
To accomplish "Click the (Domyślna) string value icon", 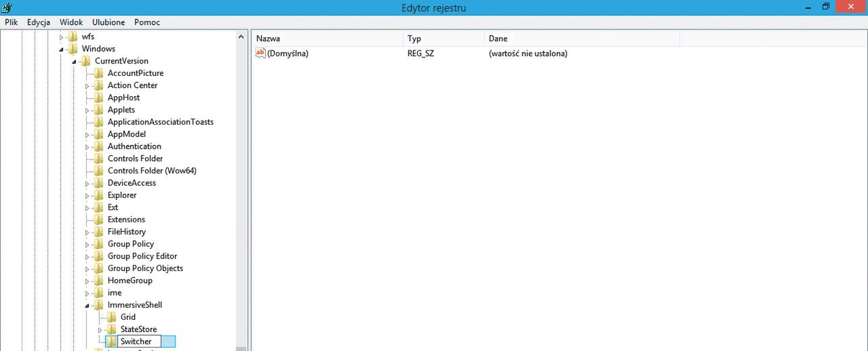I will coord(260,53).
